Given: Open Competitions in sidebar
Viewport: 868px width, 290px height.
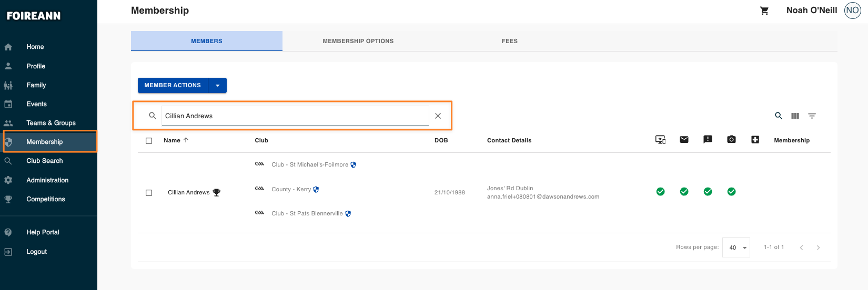Looking at the screenshot, I should (46, 199).
